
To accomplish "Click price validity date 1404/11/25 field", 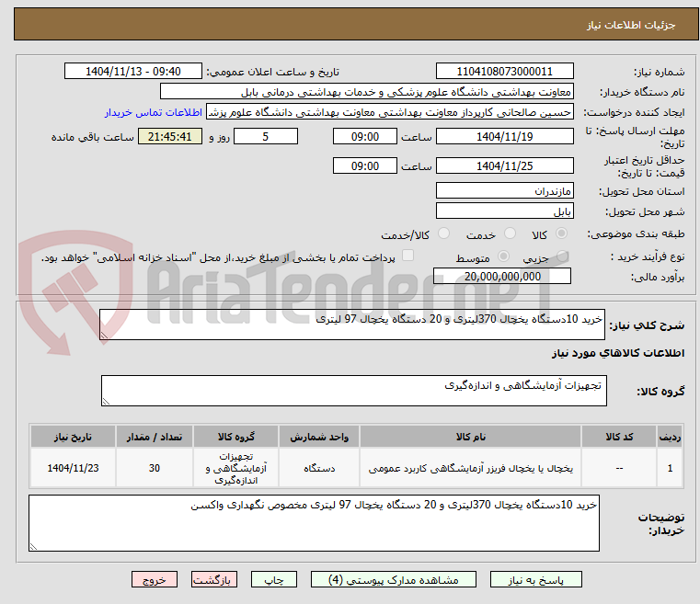I will [x=504, y=165].
